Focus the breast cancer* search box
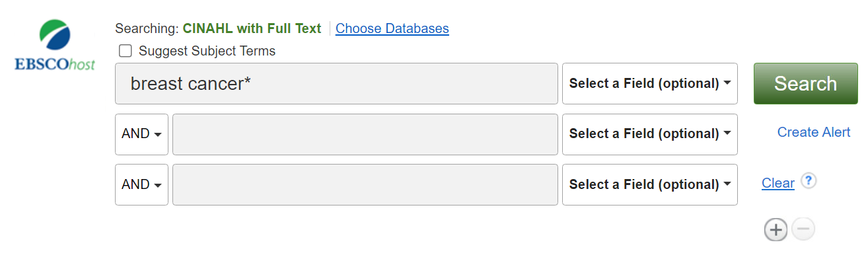 [337, 83]
